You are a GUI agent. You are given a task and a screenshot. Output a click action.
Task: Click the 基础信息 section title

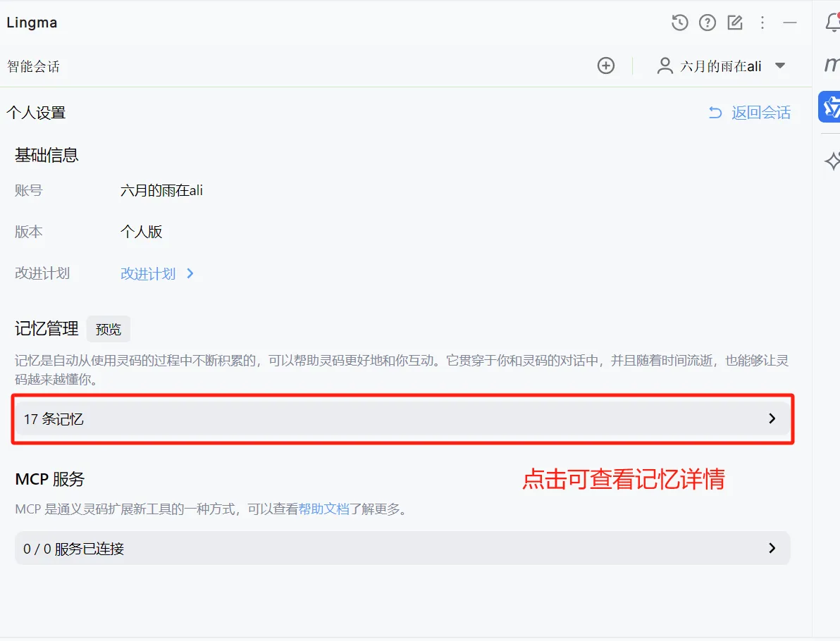(47, 155)
